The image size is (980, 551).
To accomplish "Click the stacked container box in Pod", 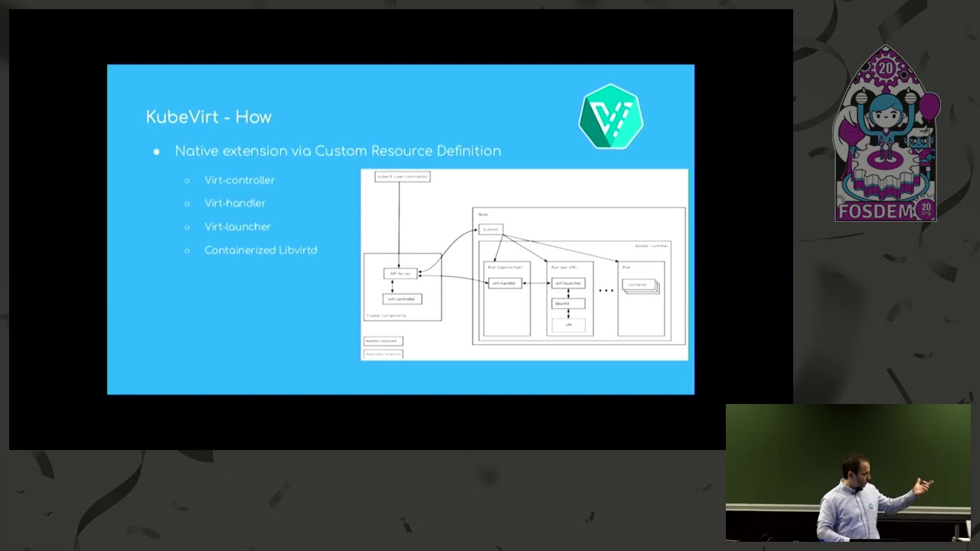I will pyautogui.click(x=641, y=286).
